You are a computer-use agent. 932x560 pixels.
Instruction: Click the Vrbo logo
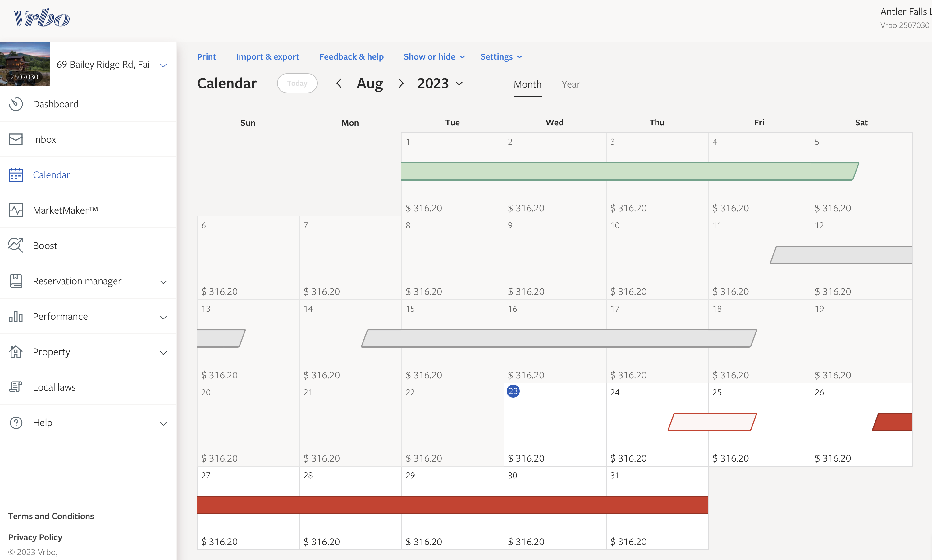42,18
